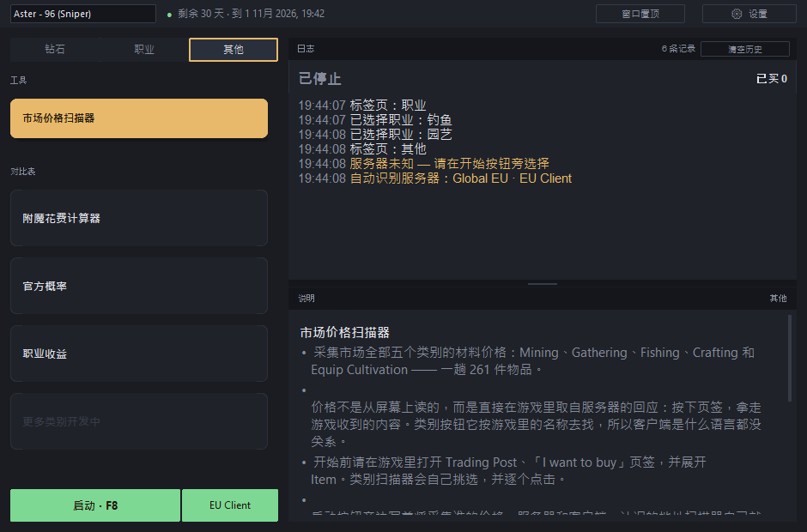This screenshot has width=807, height=532.
Task: Start with 启动 · F8 button
Action: pos(95,505)
